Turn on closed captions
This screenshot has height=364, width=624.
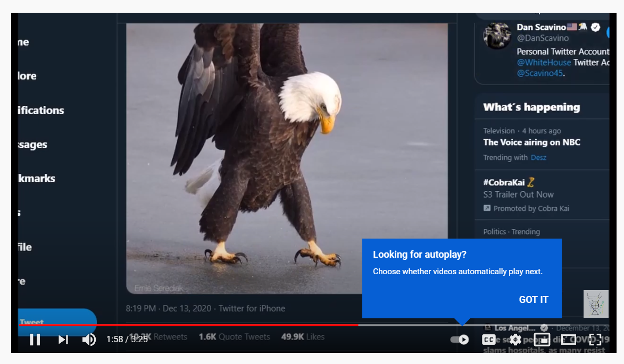click(489, 340)
